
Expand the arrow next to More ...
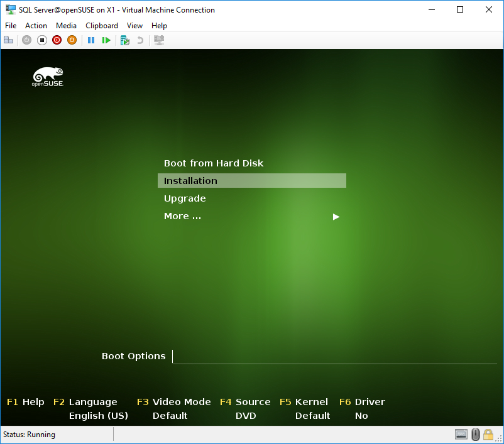coord(336,217)
